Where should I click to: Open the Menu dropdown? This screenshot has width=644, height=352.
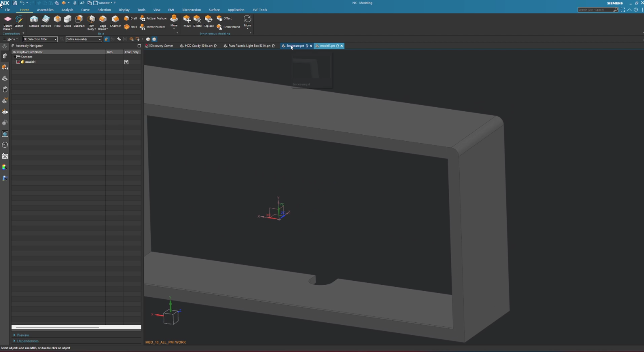tap(10, 39)
